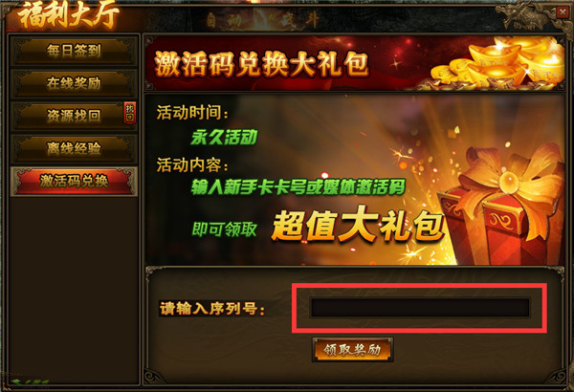Image resolution: width=574 pixels, height=392 pixels.
Task: Click the 激活码兑换大礼包 banner title
Action: click(261, 64)
